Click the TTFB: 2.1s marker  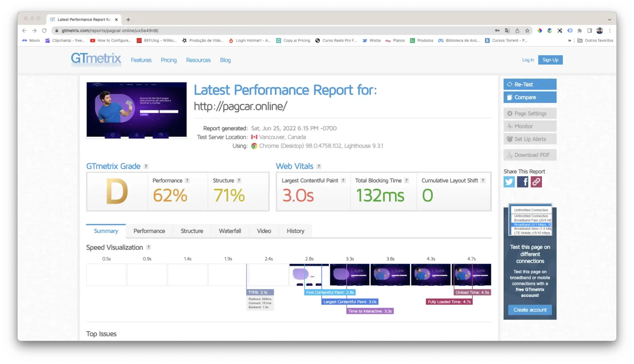point(260,292)
